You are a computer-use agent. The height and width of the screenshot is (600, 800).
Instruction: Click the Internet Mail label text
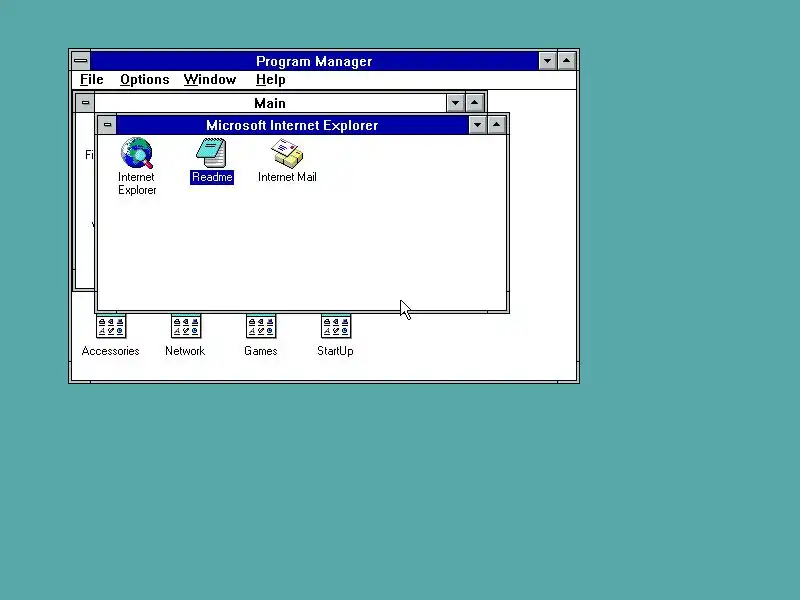287,177
